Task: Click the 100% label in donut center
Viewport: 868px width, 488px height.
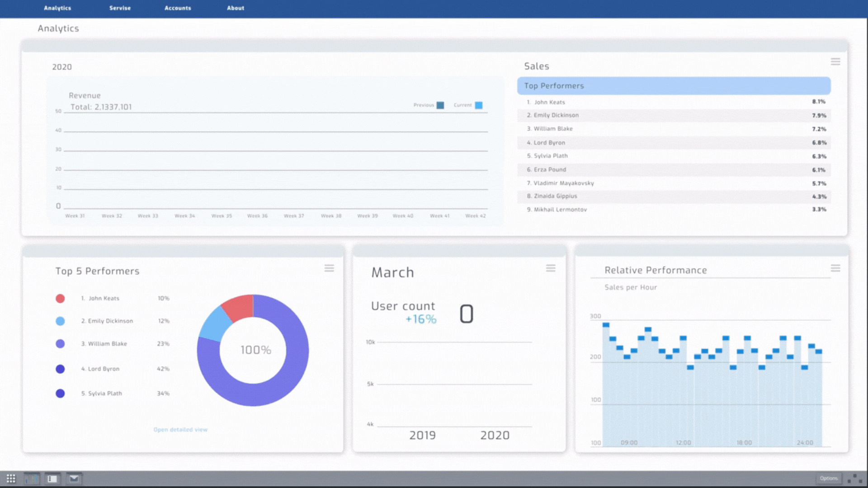Action: click(255, 350)
